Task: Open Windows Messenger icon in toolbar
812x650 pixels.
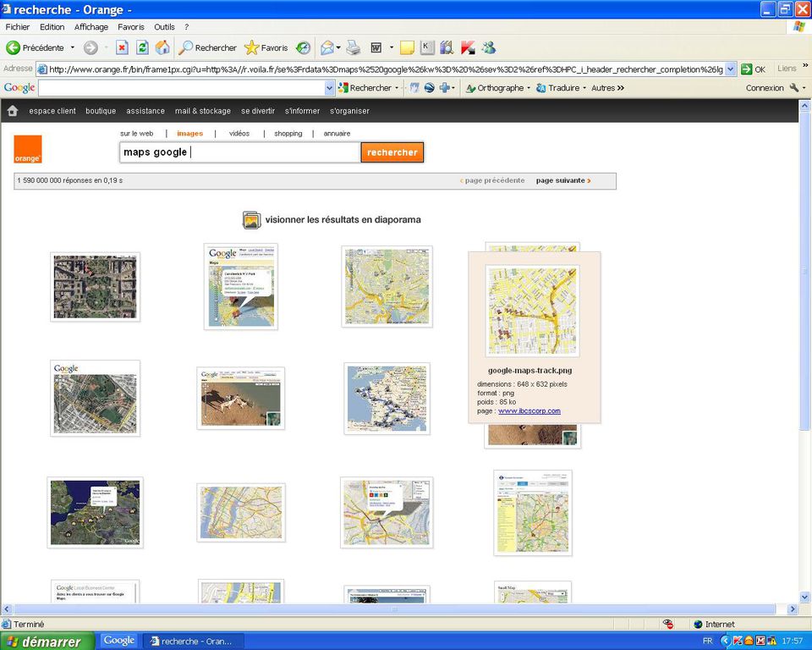Action: point(489,48)
